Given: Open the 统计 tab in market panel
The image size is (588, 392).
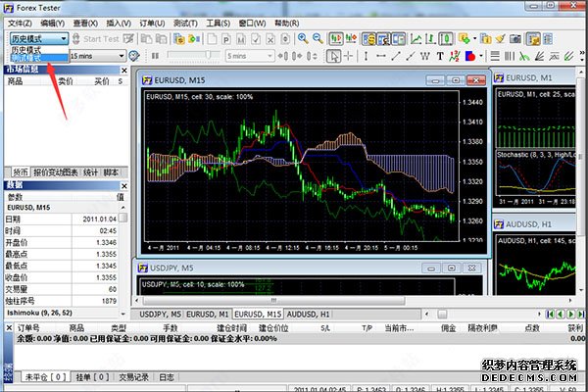Looking at the screenshot, I should [x=90, y=172].
